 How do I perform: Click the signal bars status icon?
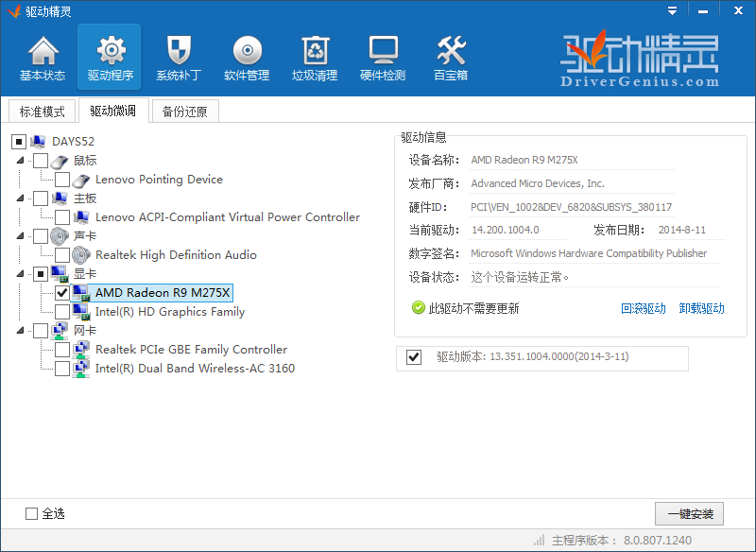coord(540,540)
